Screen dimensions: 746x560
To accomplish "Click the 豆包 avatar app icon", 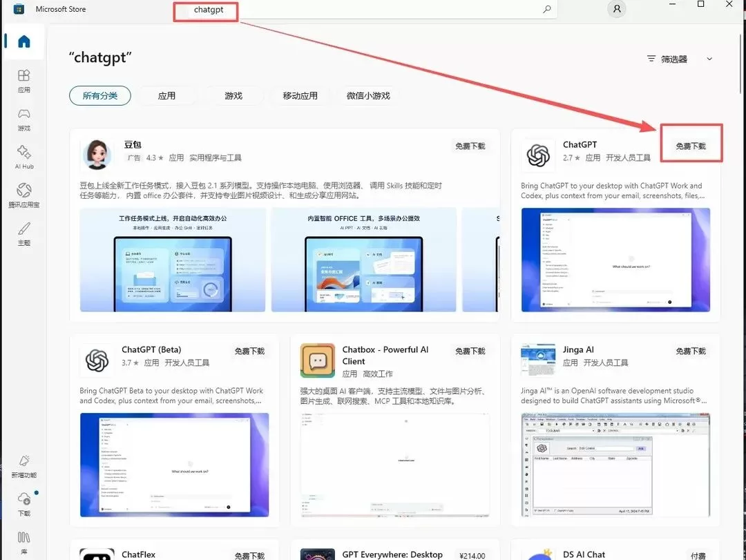I will click(97, 154).
